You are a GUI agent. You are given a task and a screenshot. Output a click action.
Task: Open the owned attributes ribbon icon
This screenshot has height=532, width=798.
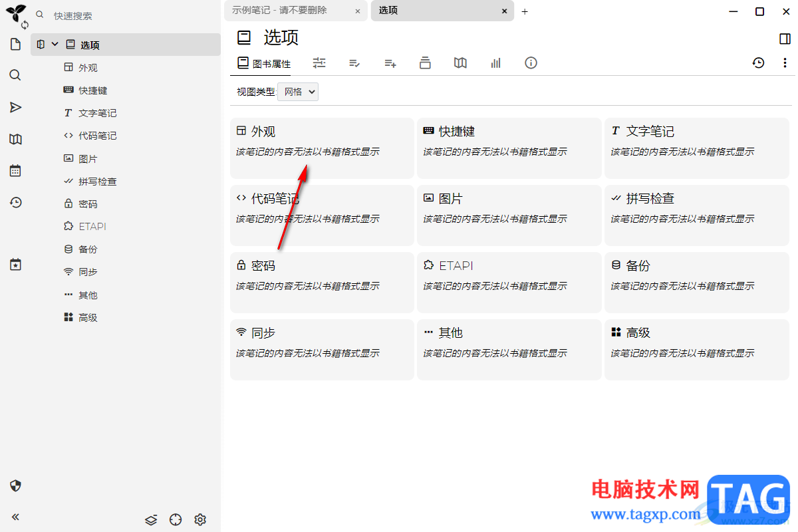354,63
